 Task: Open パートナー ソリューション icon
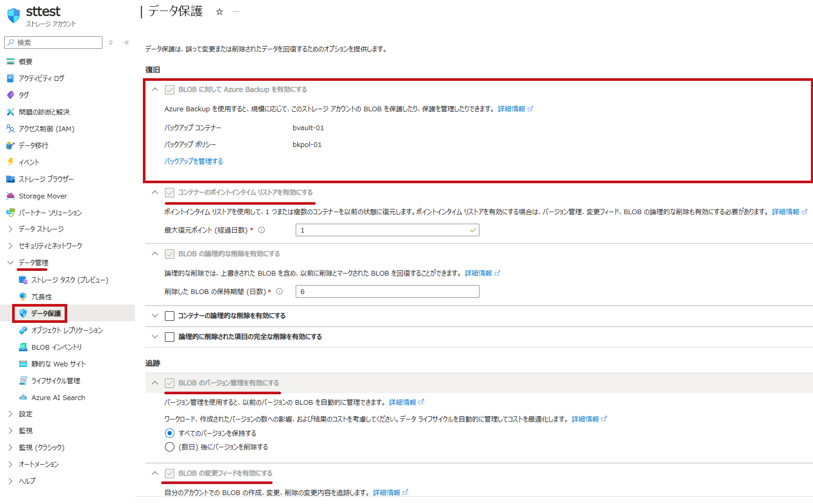11,213
